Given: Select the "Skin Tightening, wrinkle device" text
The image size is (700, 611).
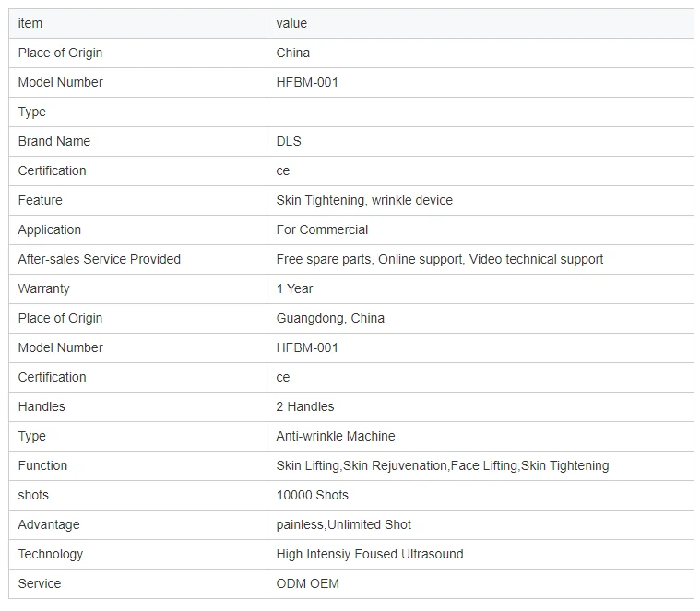Looking at the screenshot, I should [x=364, y=200].
